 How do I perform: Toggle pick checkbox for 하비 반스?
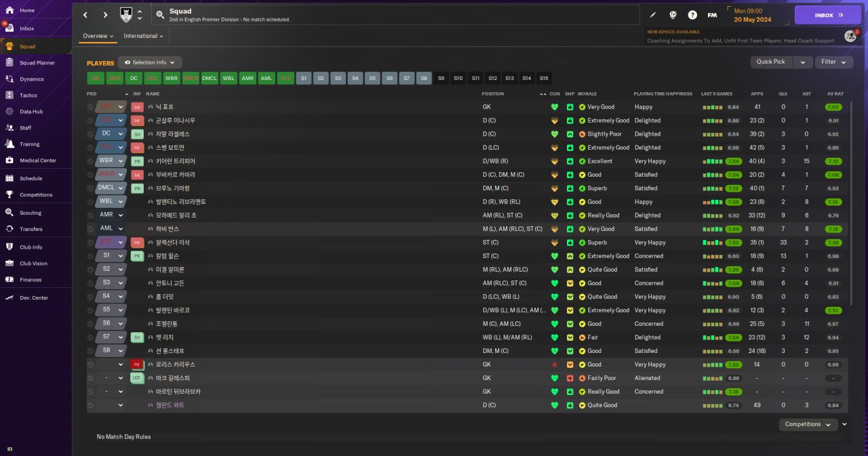[91, 229]
